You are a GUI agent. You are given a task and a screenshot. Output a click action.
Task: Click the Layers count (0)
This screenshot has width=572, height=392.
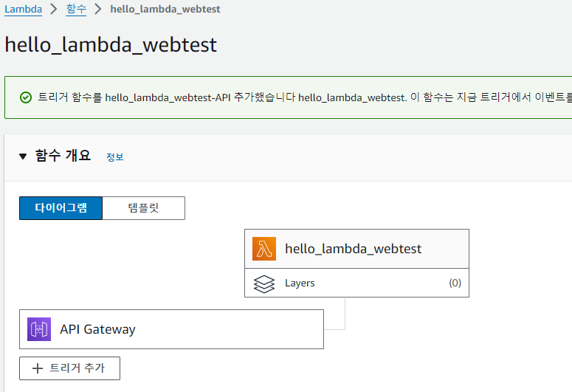coord(455,283)
